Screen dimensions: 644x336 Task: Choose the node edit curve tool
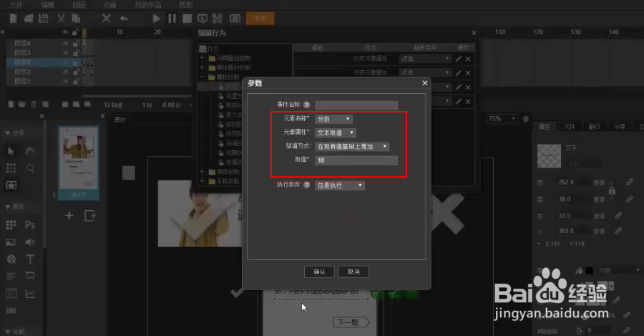(30, 151)
